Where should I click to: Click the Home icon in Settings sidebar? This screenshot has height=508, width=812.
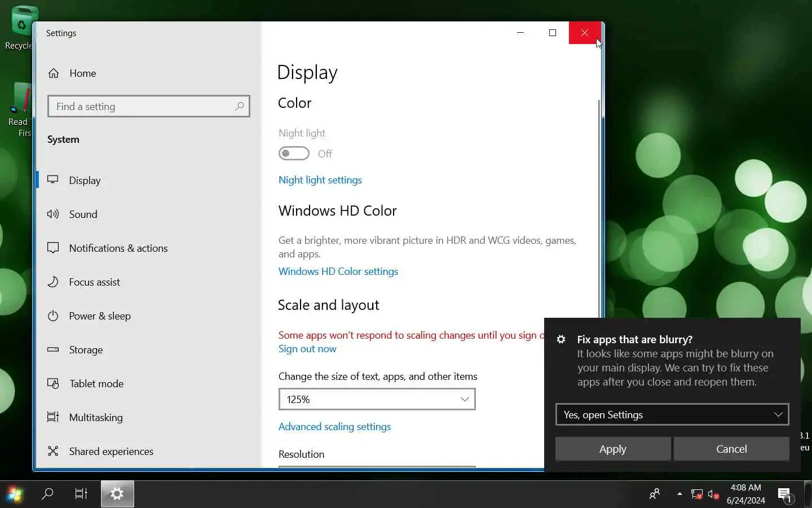click(x=54, y=73)
